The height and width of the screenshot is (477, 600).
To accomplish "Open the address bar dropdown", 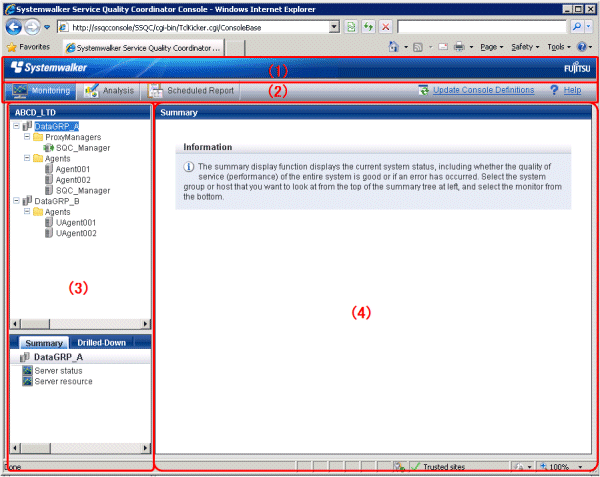I will tap(334, 27).
